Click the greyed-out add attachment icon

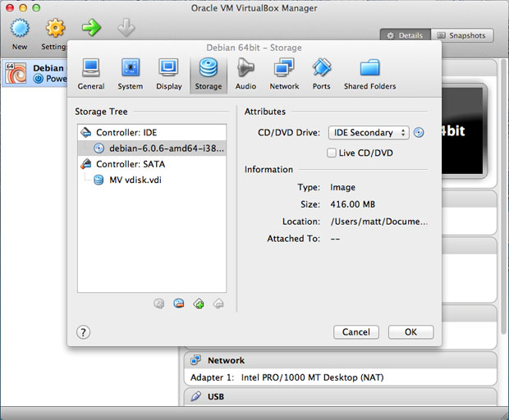pyautogui.click(x=158, y=304)
